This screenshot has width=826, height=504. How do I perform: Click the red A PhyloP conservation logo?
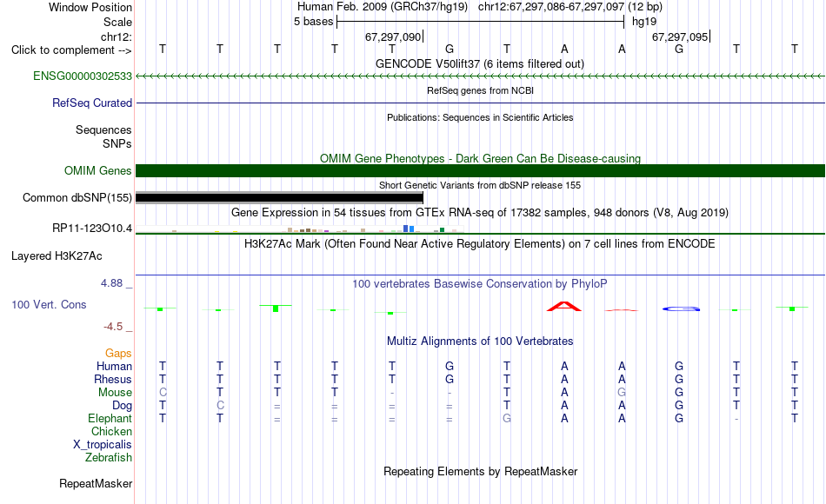tap(564, 306)
